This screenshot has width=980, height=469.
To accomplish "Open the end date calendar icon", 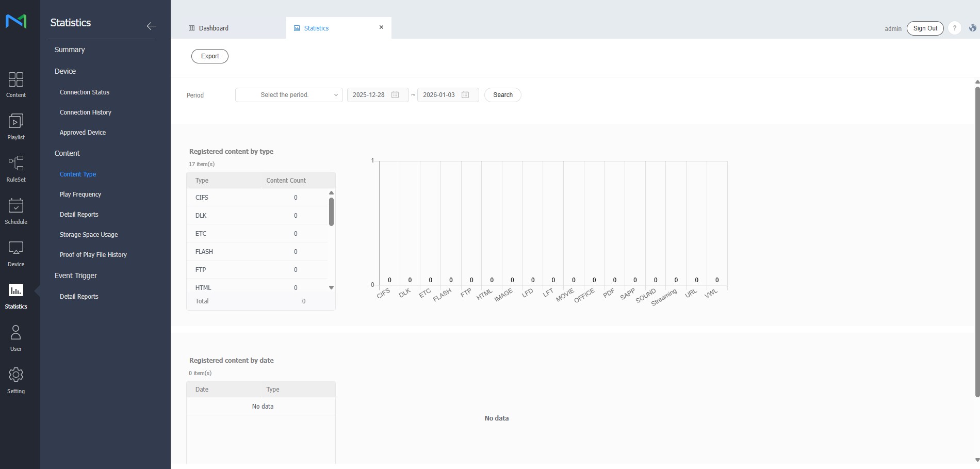I will pos(465,95).
